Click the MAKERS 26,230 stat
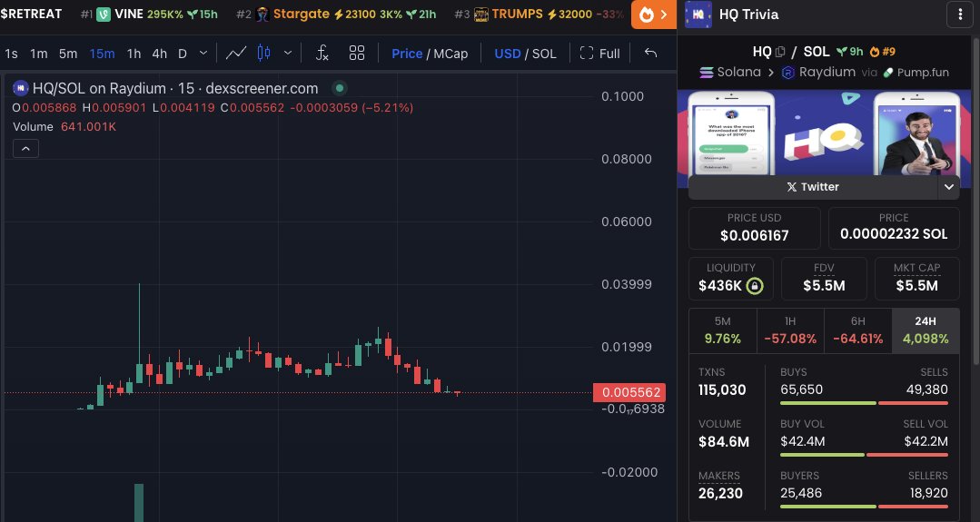Screen dimensions: 980x522 [x=720, y=485]
